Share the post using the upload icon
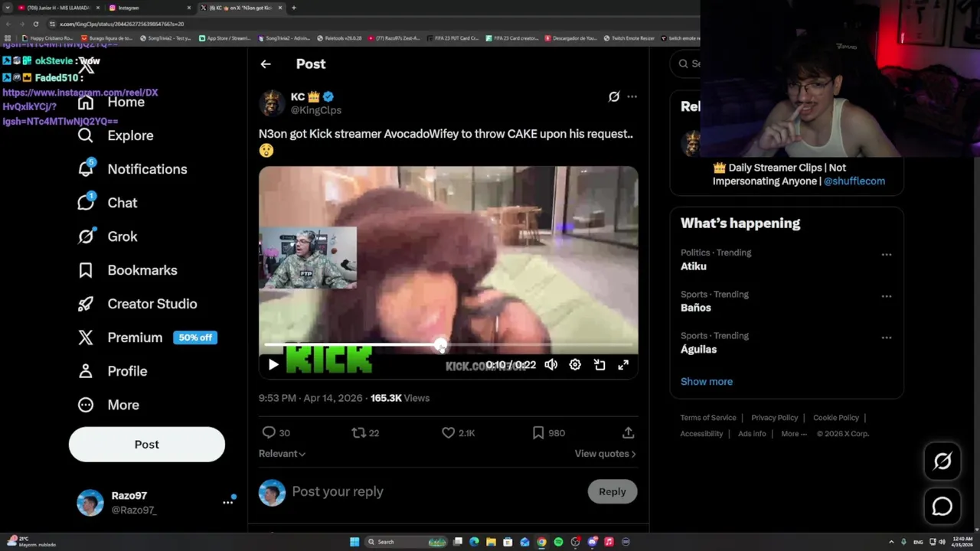Image resolution: width=980 pixels, height=551 pixels. (628, 432)
